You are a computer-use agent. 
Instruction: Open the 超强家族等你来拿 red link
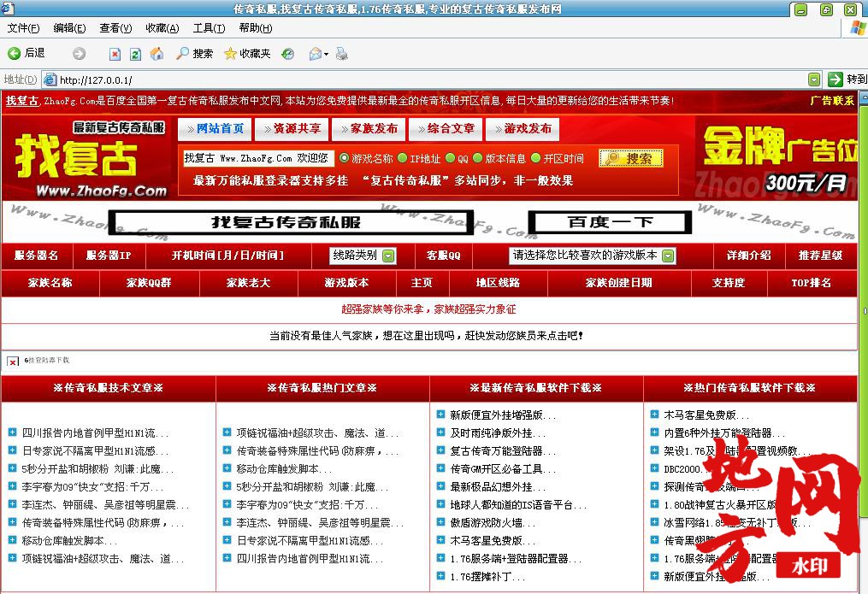pyautogui.click(x=428, y=309)
